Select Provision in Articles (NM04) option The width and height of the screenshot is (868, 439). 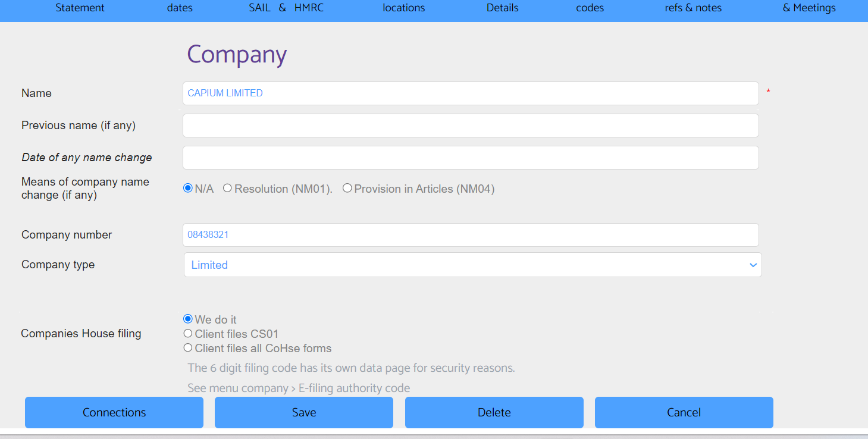(x=347, y=189)
